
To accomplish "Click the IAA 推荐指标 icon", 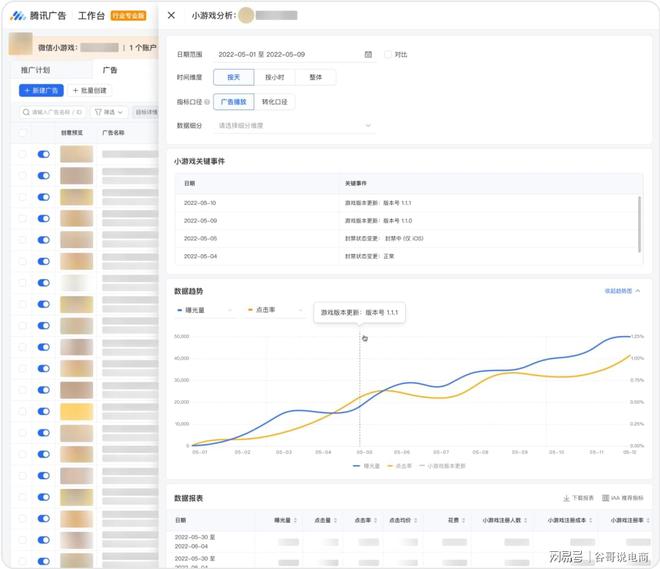I will coord(605,497).
